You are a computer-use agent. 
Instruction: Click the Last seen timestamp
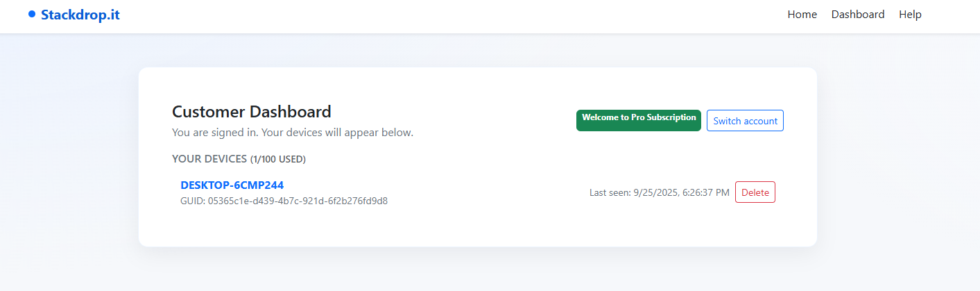coord(659,192)
